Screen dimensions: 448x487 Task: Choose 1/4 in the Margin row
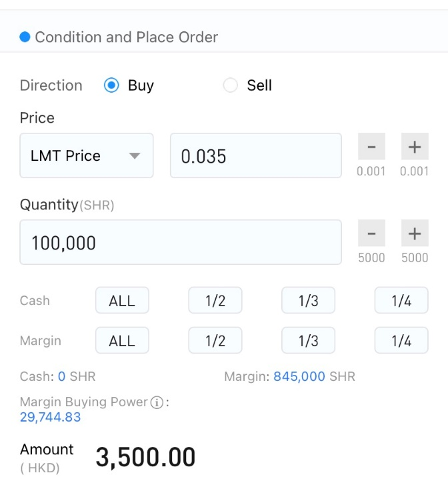pos(401,340)
